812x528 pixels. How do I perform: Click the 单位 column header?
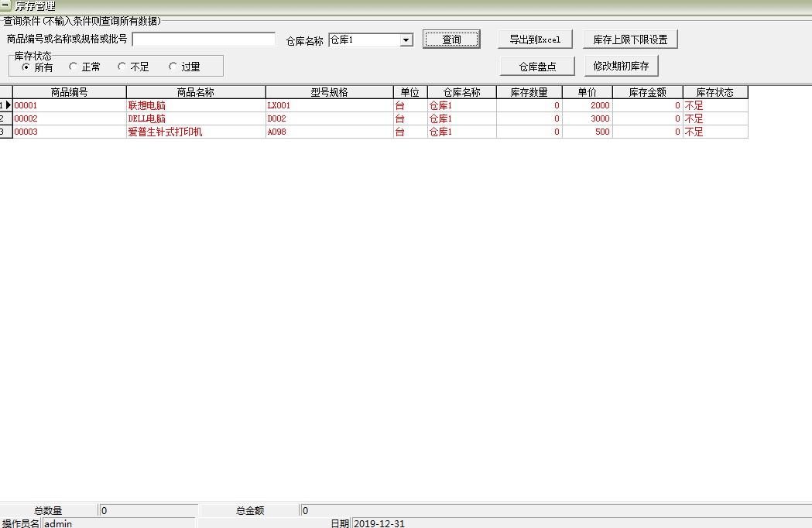click(410, 92)
